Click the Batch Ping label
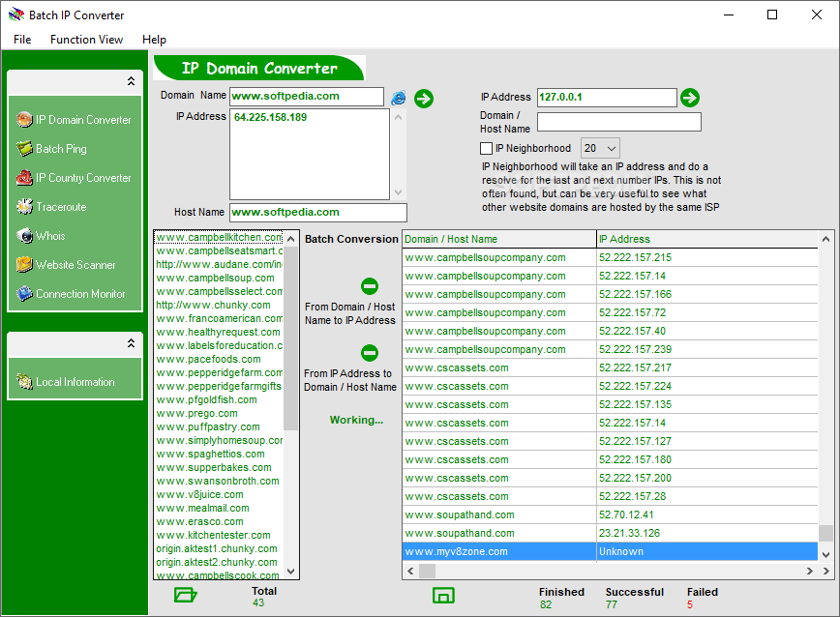Image resolution: width=840 pixels, height=617 pixels. 61,149
